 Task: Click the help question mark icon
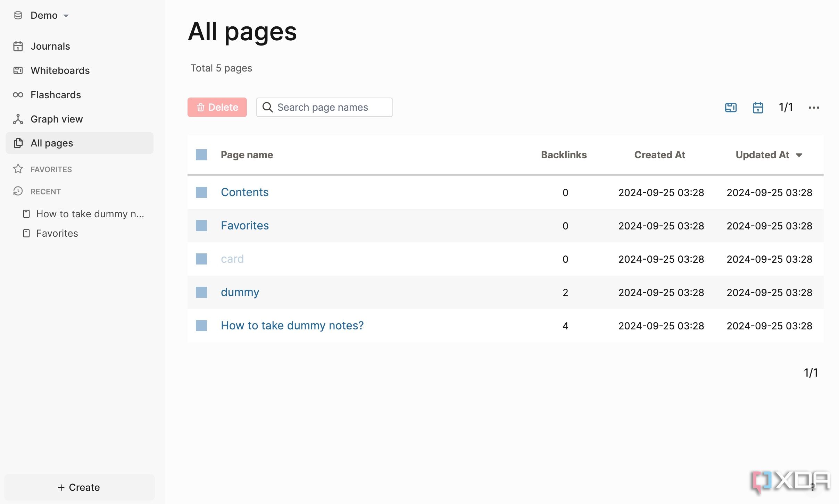[x=813, y=487]
